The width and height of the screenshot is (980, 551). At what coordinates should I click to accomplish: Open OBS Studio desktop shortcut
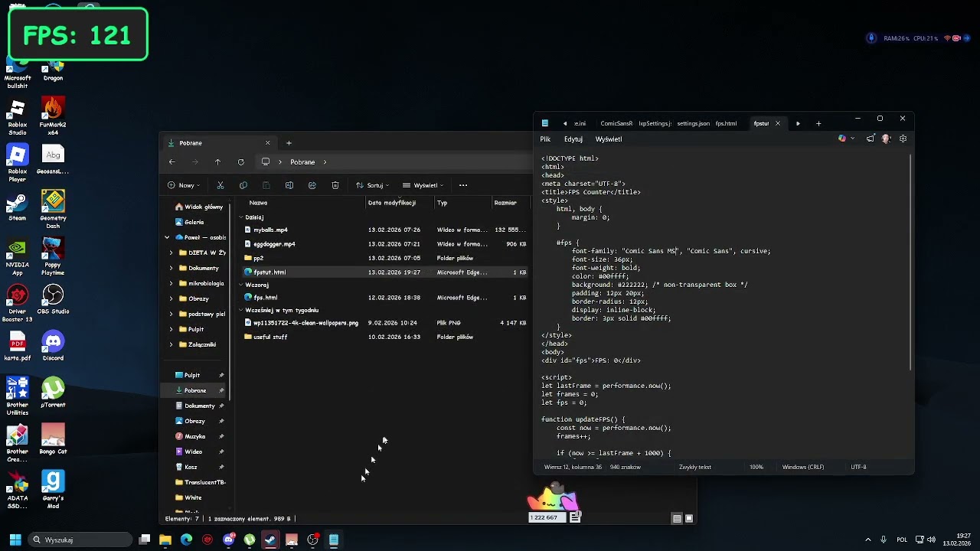[x=53, y=300]
